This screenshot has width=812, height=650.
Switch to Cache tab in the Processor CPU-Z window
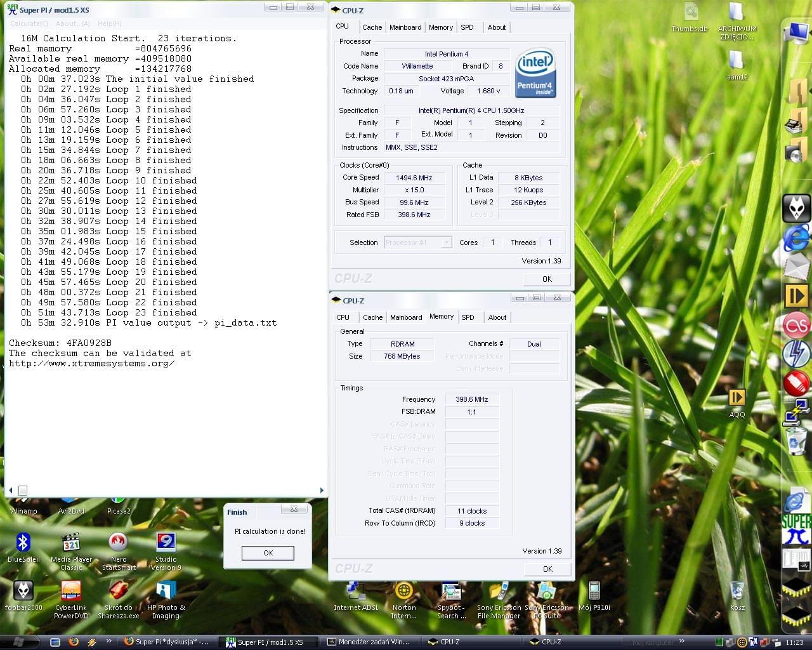pos(372,27)
